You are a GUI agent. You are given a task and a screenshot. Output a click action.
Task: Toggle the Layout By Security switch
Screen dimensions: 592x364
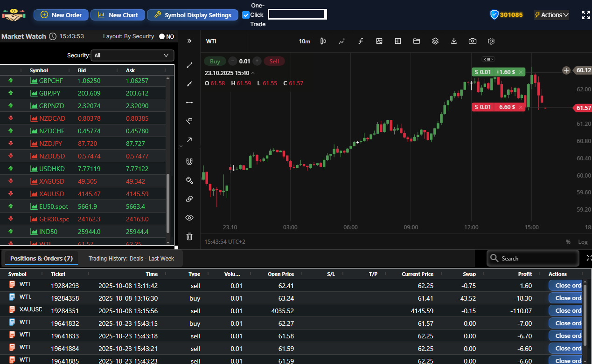(x=166, y=36)
